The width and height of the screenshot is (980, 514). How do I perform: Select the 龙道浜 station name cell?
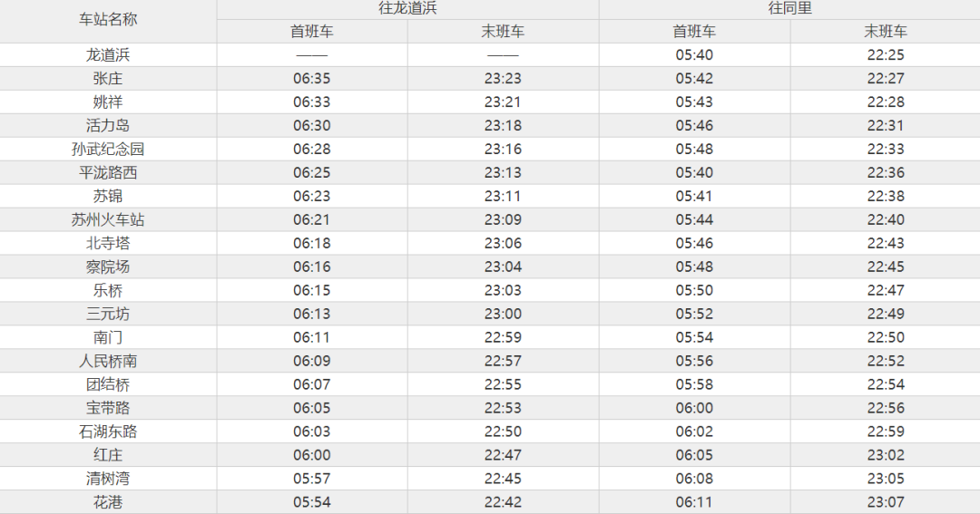click(x=108, y=55)
